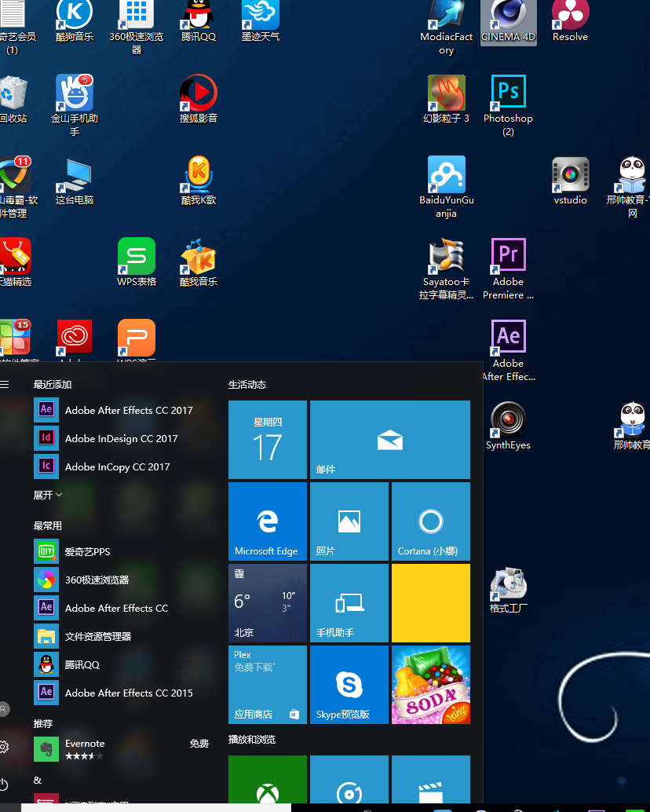Click the blank yellow tile
Screen dimensions: 650x812
pyautogui.click(x=430, y=603)
